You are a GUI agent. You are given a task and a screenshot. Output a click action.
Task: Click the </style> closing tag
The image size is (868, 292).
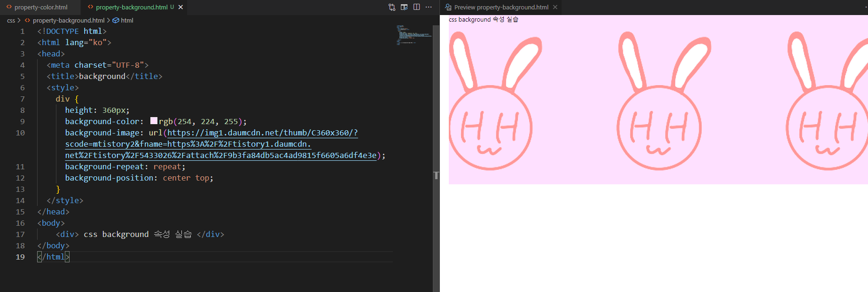[65, 200]
